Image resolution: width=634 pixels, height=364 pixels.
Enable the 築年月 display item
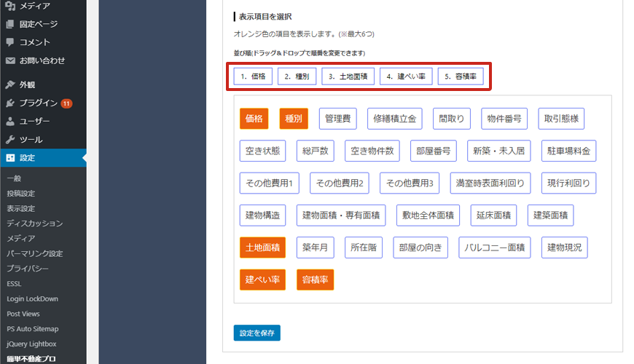(316, 248)
